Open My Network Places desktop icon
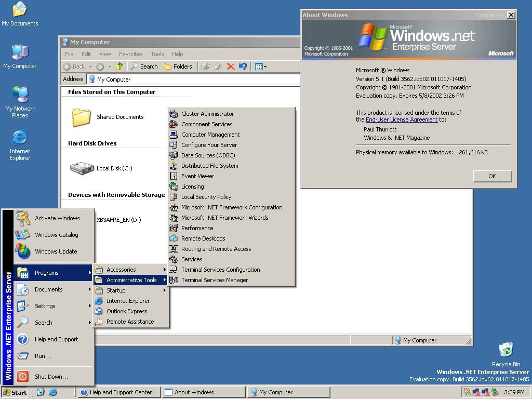Viewport: 532px width, 399px height. pyautogui.click(x=20, y=102)
